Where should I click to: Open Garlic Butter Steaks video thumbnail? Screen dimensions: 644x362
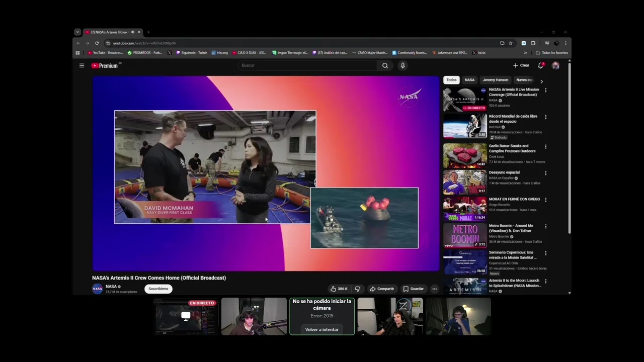click(465, 155)
